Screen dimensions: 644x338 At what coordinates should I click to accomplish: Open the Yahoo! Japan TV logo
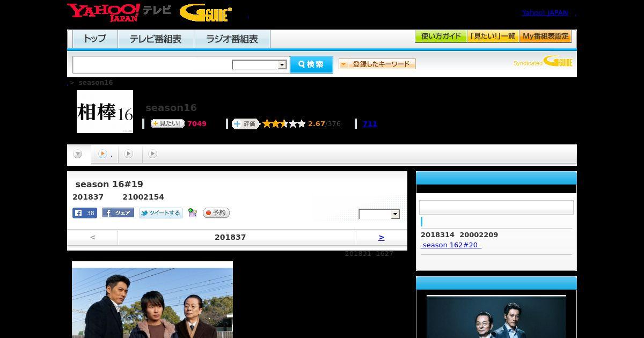tap(119, 13)
